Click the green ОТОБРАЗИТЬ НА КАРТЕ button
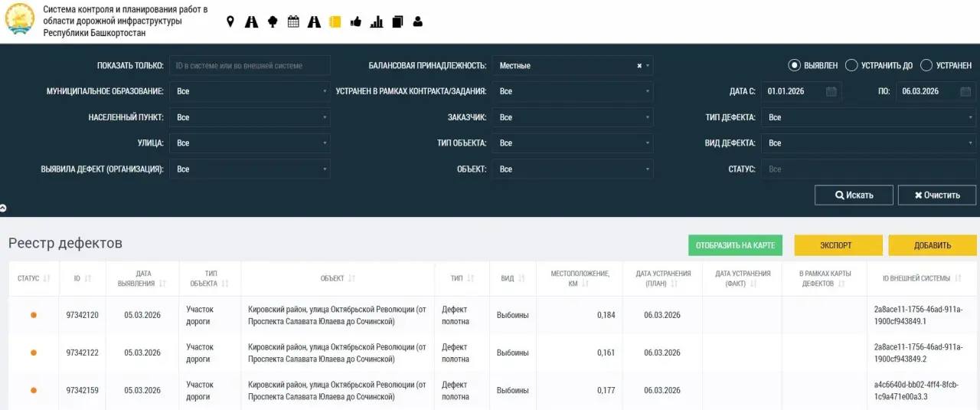 pyautogui.click(x=735, y=245)
